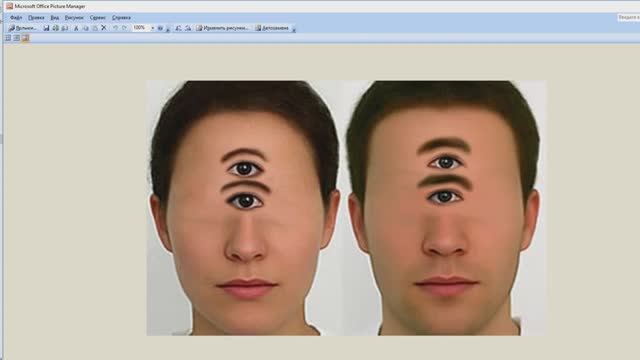
Task: Open the Вид menu
Action: click(x=55, y=18)
